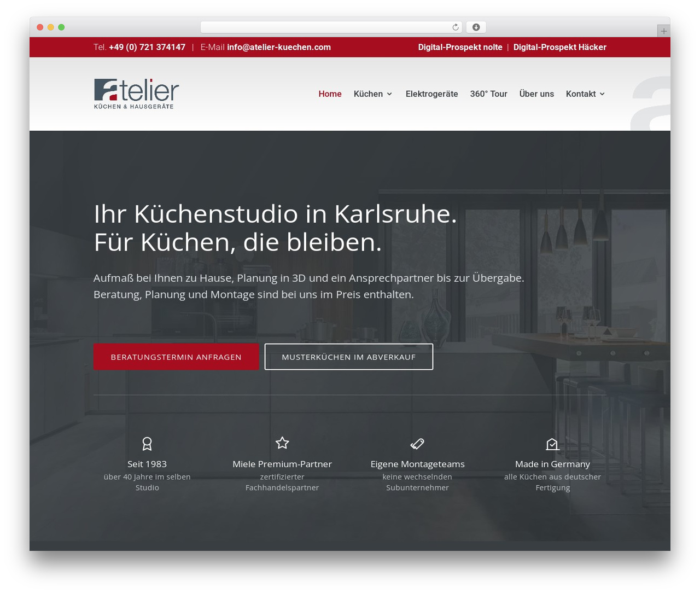The image size is (700, 593).
Task: Open the 360° Tour menu item
Action: [489, 94]
